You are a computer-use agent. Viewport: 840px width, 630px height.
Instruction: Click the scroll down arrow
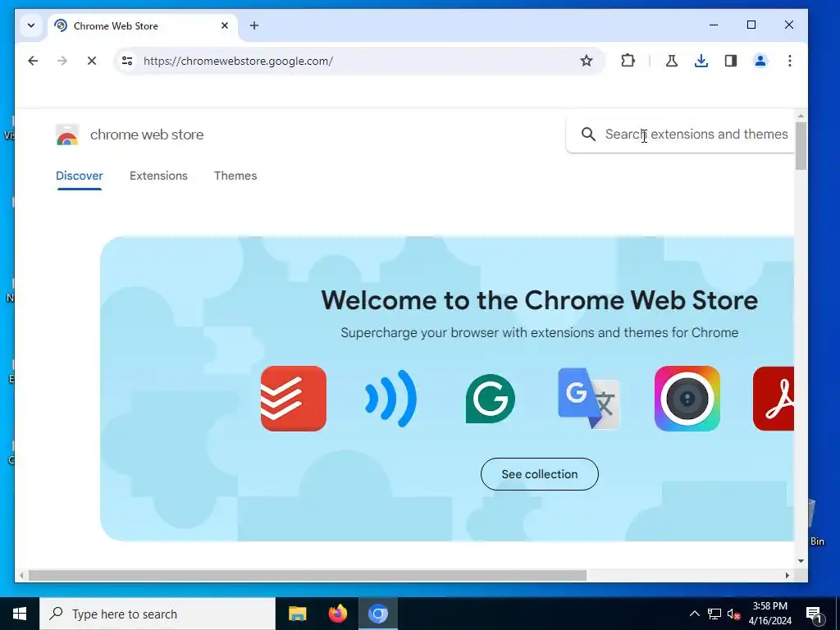click(801, 561)
